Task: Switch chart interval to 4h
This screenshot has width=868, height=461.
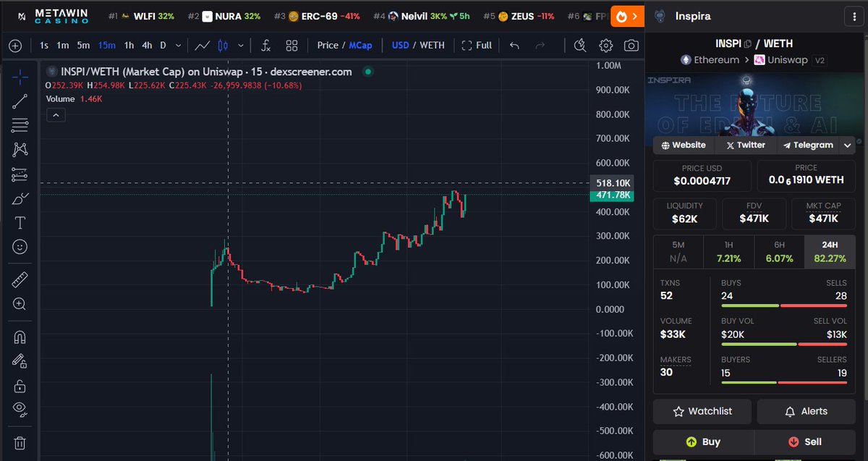Action: tap(147, 45)
